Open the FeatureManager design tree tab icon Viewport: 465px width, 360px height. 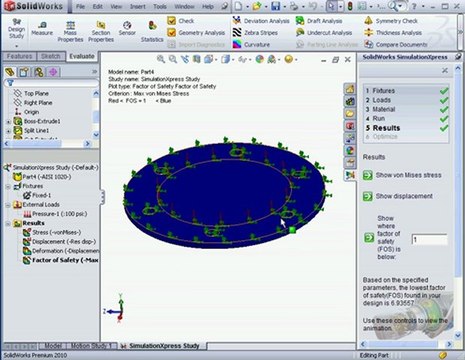click(x=10, y=72)
